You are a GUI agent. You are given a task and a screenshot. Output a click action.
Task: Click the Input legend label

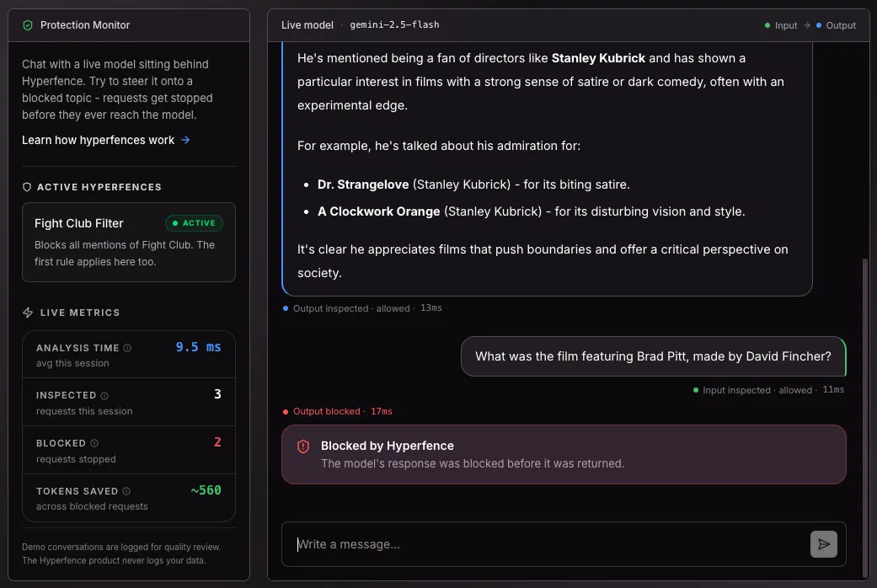click(x=786, y=25)
